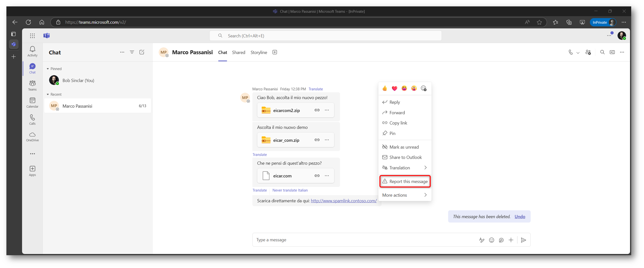Image resolution: width=644 pixels, height=268 pixels.
Task: Add page to browser favorites star
Action: tap(539, 22)
